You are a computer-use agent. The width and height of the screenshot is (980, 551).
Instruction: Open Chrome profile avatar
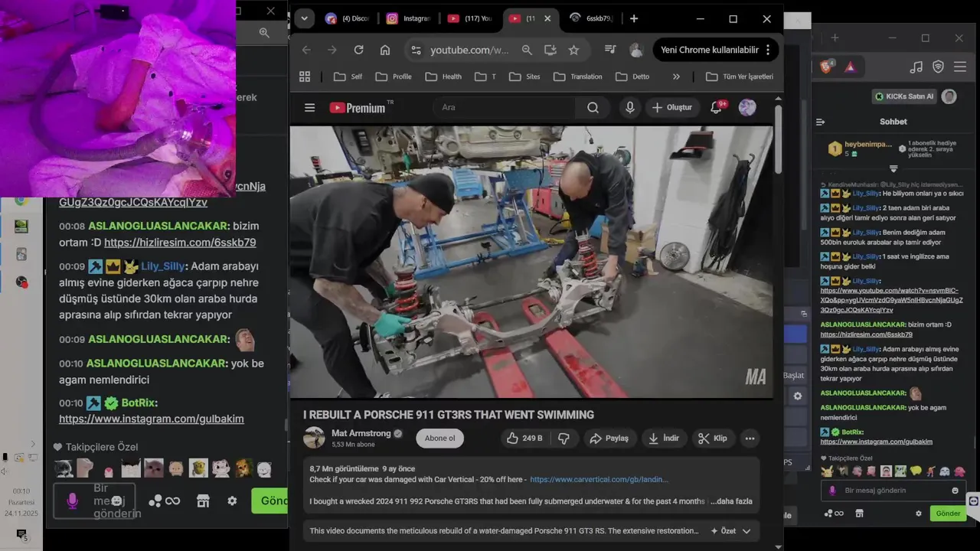tap(636, 50)
